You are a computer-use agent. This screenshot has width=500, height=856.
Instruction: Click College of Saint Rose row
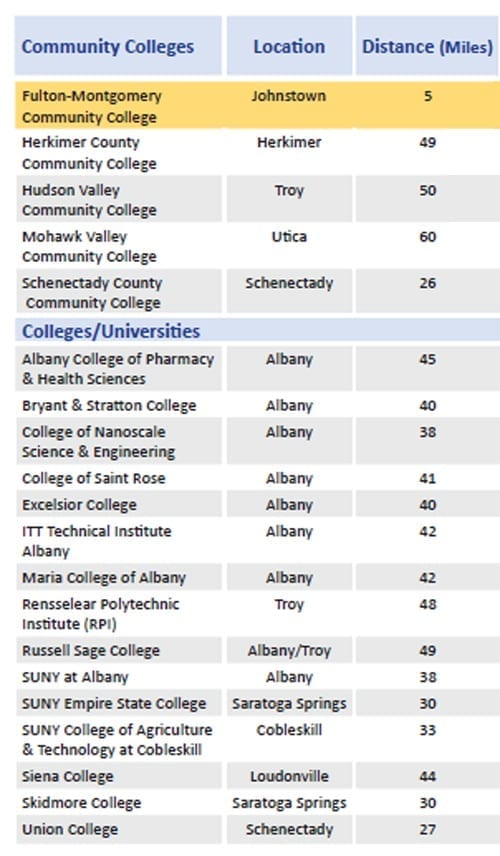(x=257, y=478)
